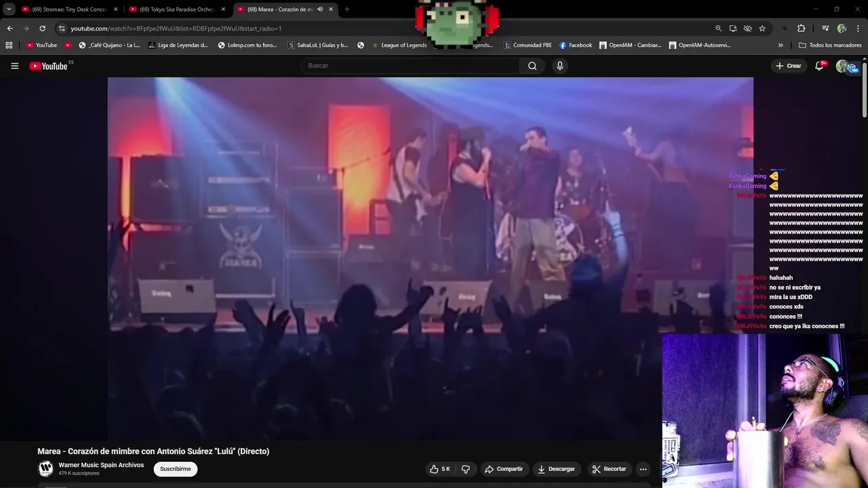The image size is (868, 488).
Task: Go back with the browser back arrow
Action: tap(9, 28)
